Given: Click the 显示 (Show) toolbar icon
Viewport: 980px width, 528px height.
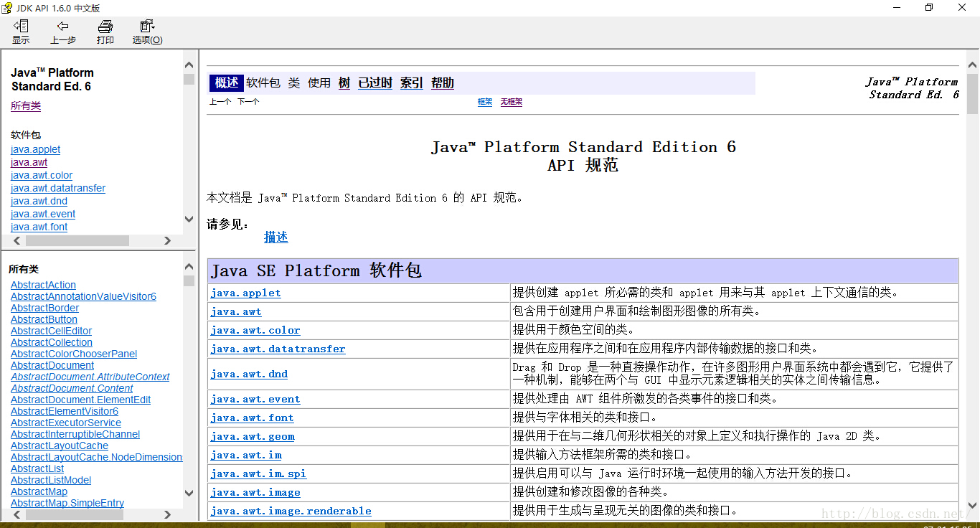Looking at the screenshot, I should [x=21, y=32].
